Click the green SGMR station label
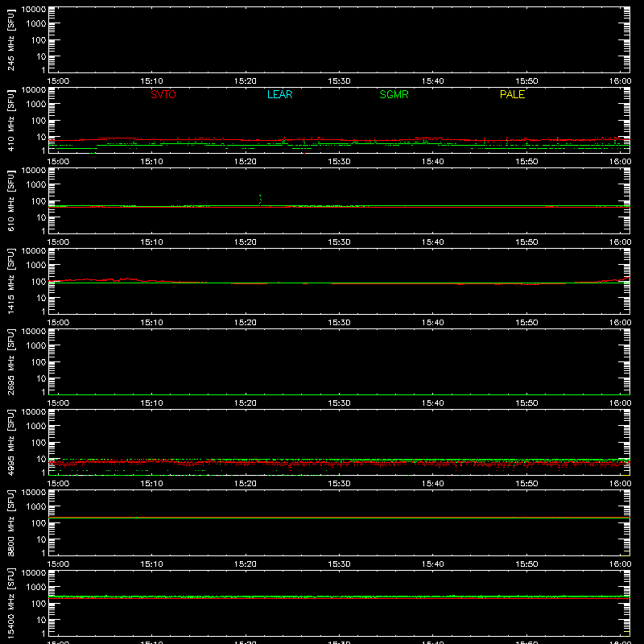644x644 pixels. pos(394,94)
